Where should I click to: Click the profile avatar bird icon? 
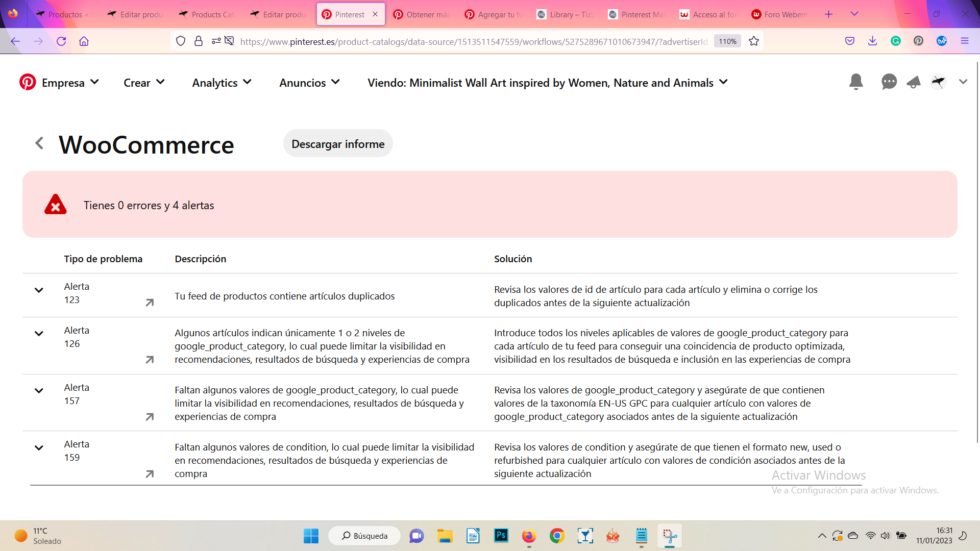938,82
